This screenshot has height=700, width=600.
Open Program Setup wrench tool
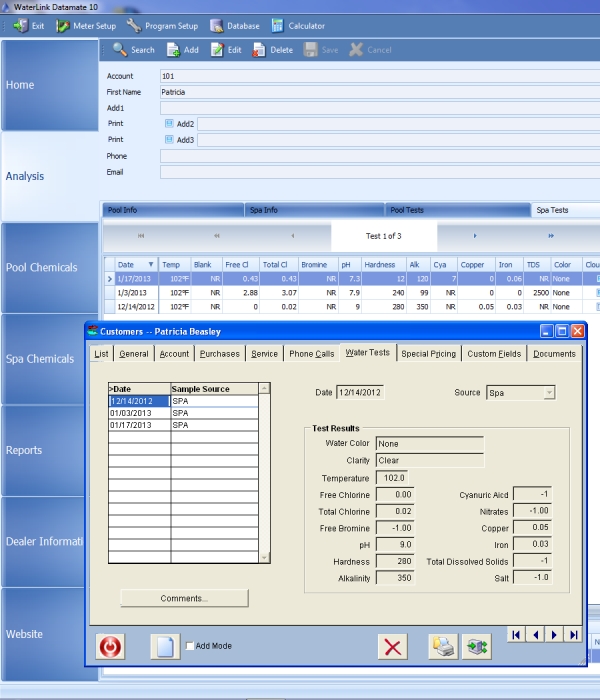(x=162, y=26)
